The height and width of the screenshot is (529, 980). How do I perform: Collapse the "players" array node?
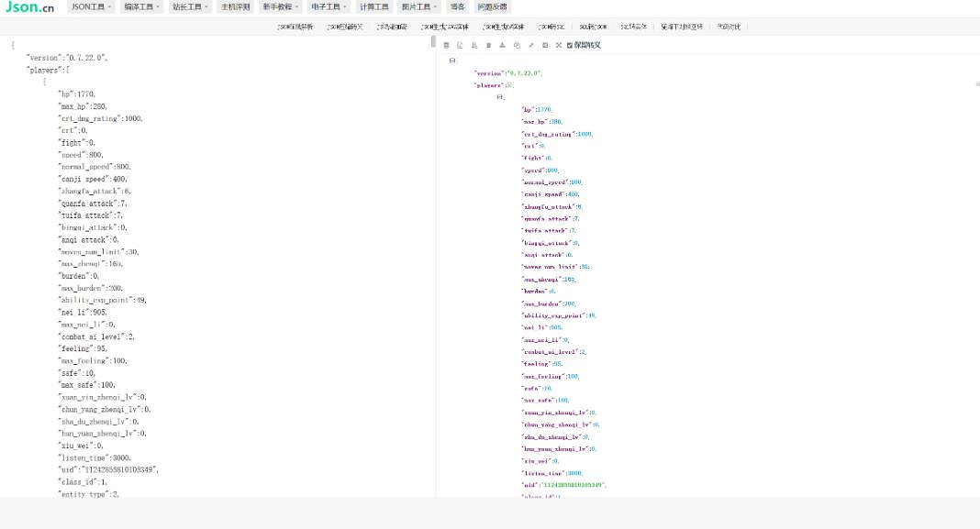[x=509, y=85]
